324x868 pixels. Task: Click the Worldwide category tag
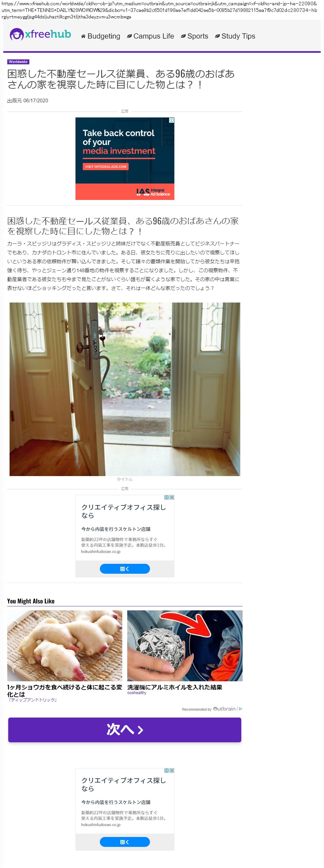pos(18,62)
